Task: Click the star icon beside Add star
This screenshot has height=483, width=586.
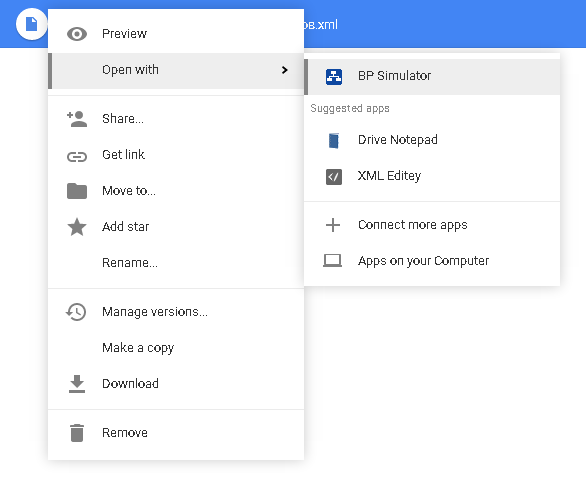Action: pos(77,227)
